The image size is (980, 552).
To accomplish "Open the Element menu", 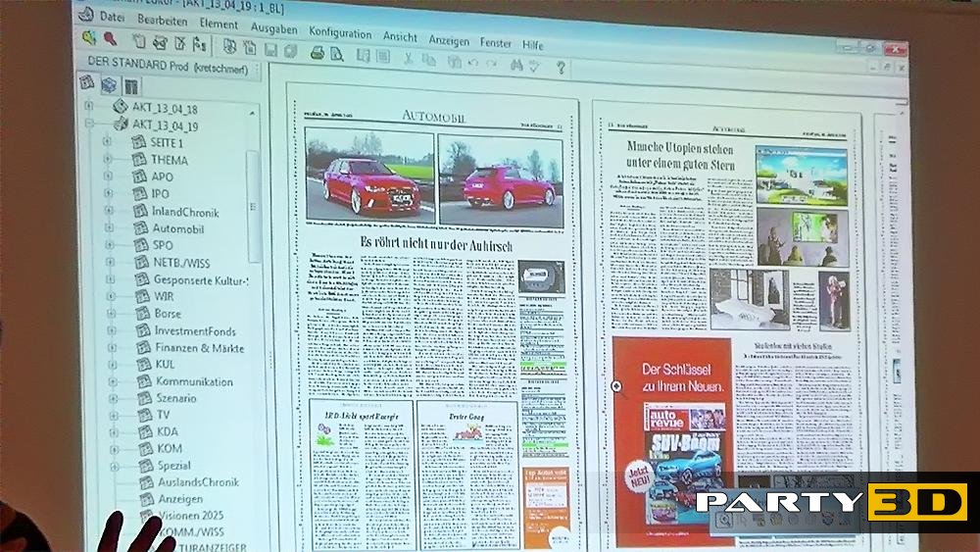I will [x=219, y=24].
